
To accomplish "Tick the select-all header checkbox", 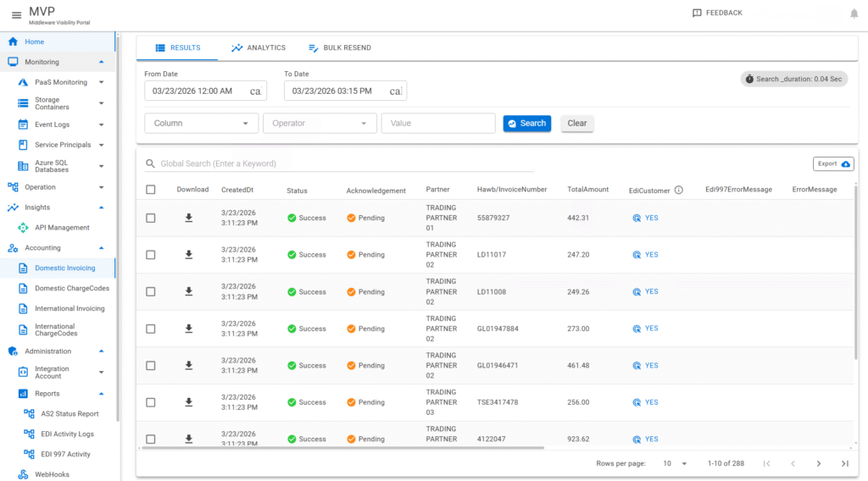I will click(x=151, y=190).
